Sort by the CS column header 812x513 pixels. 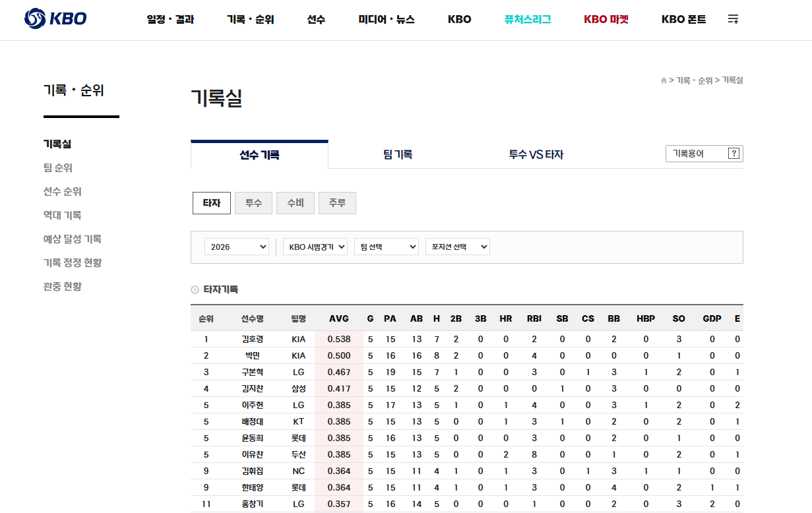588,318
